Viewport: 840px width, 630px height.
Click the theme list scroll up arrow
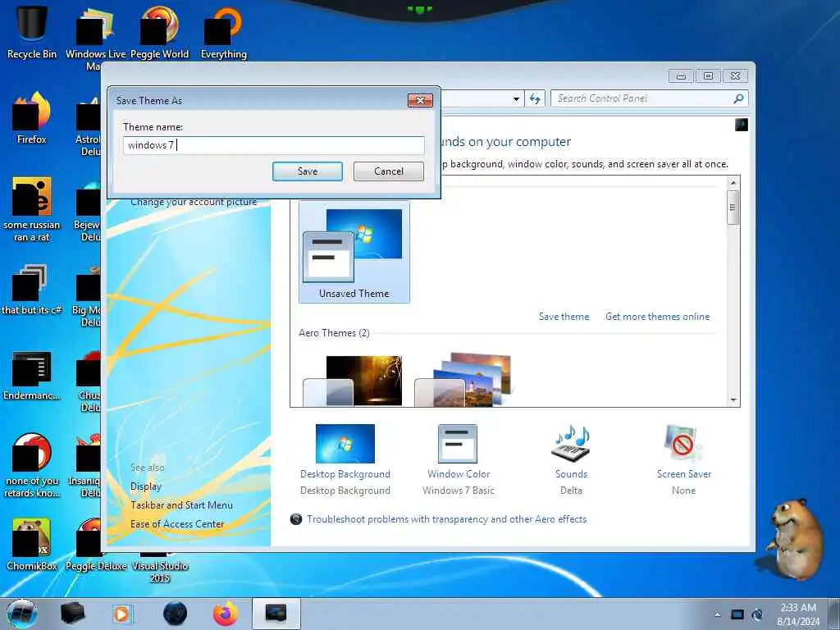[733, 183]
